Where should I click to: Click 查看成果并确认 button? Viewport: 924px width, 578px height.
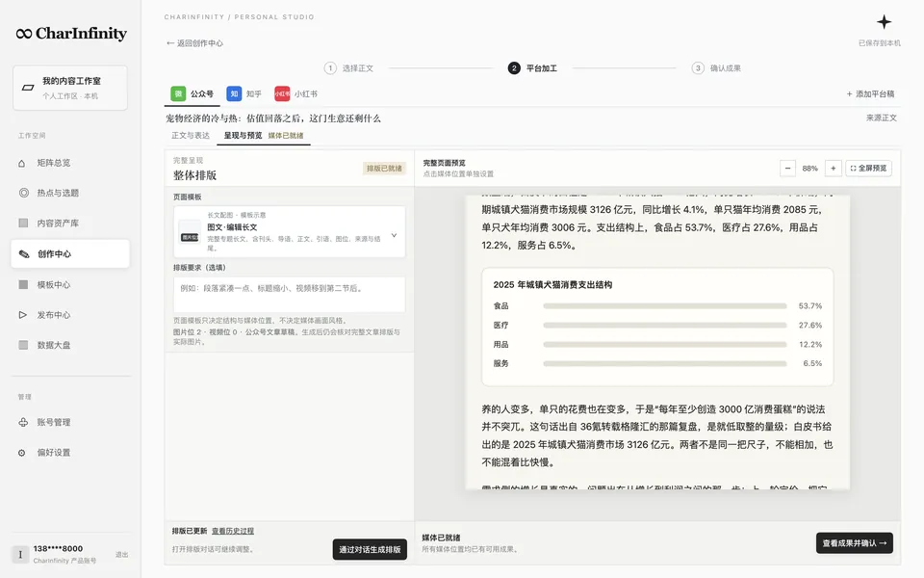click(855, 543)
